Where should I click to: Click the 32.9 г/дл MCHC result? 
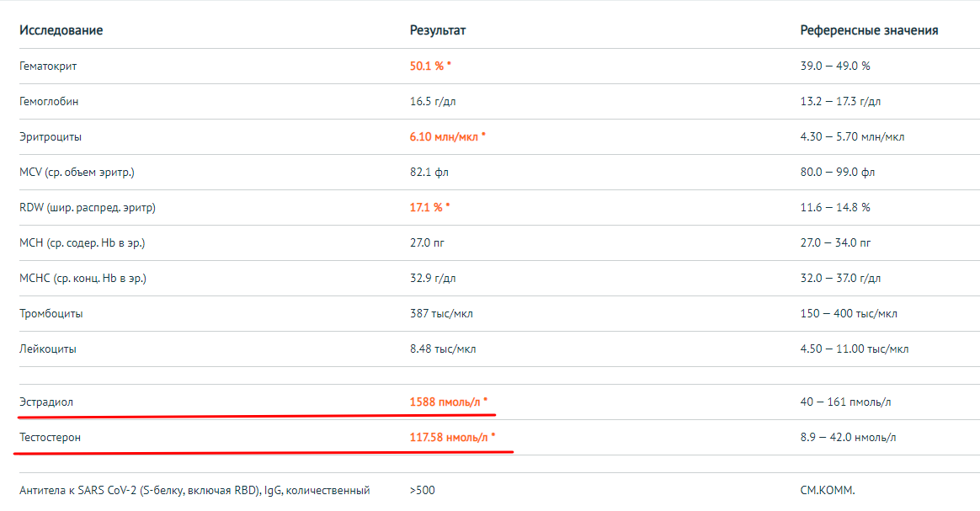(x=433, y=278)
